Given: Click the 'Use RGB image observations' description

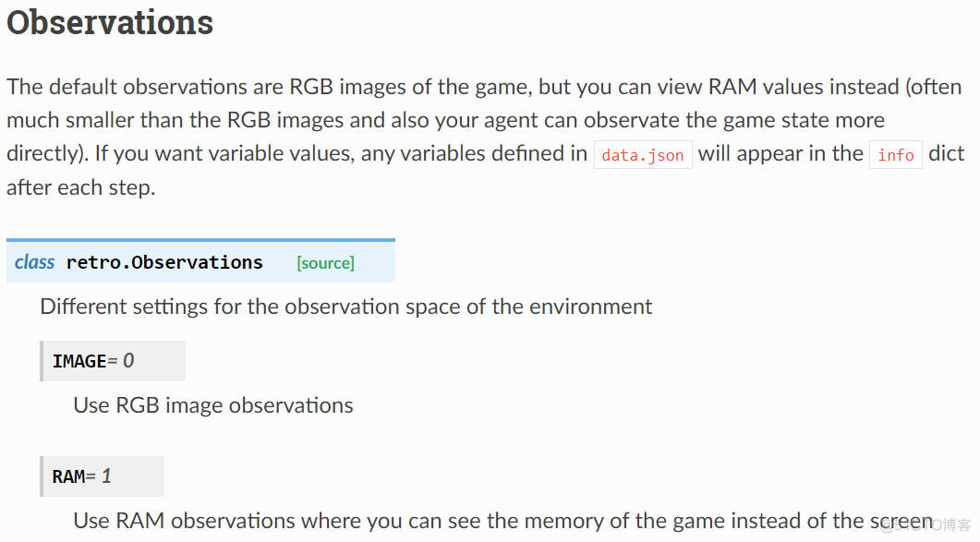Looking at the screenshot, I should (x=213, y=405).
